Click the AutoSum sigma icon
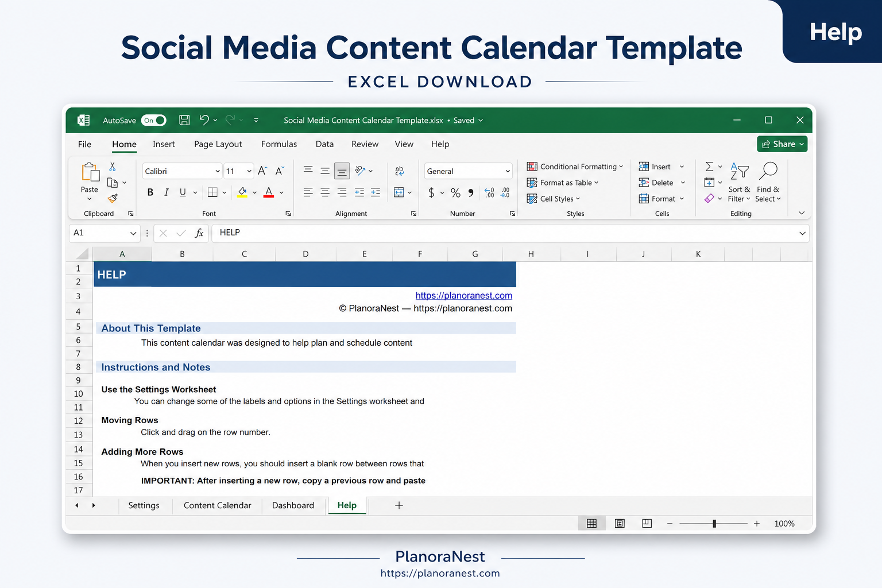Viewport: 882px width, 588px height. pyautogui.click(x=710, y=167)
